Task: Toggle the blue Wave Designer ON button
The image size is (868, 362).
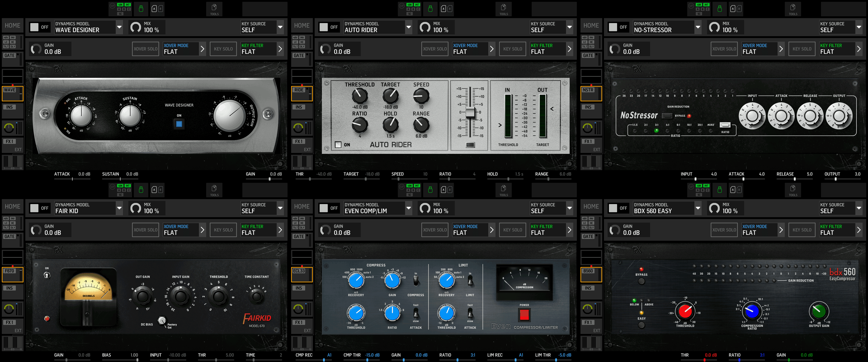Action: (x=179, y=124)
